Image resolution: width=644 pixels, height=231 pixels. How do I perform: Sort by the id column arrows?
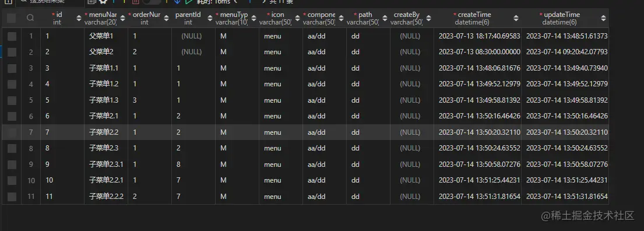[x=79, y=18]
